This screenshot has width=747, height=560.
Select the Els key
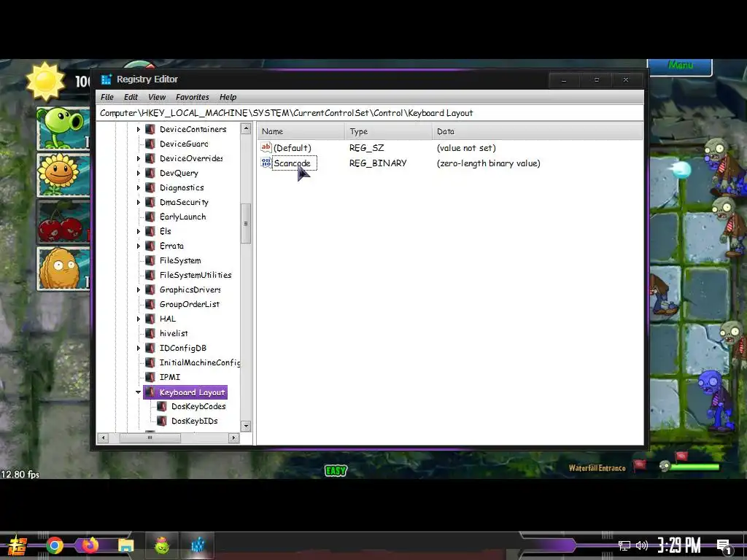(x=166, y=231)
